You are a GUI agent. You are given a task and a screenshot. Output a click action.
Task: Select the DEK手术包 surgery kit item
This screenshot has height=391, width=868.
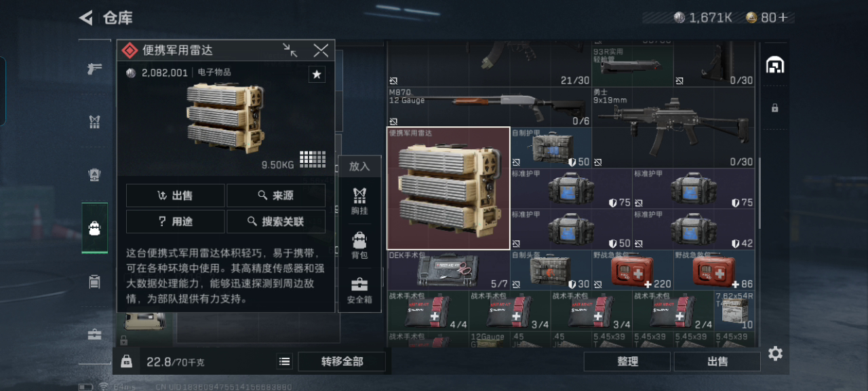pyautogui.click(x=448, y=270)
